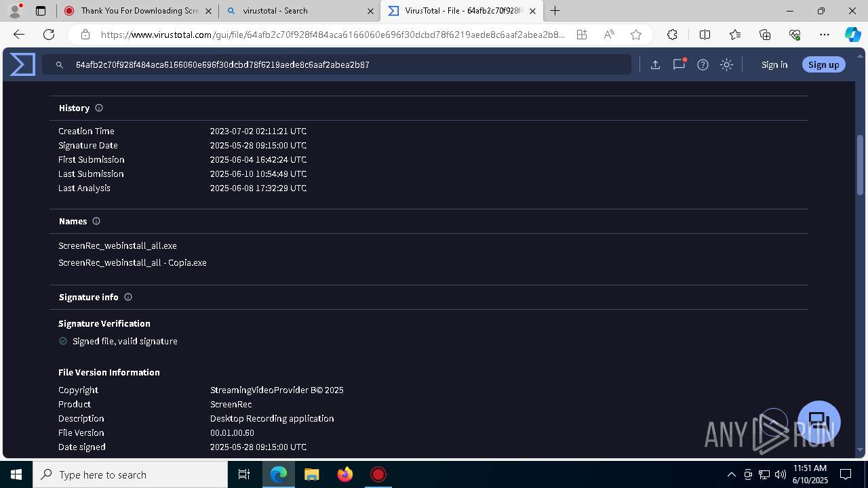Open Firefox from the taskbar
The width and height of the screenshot is (868, 488).
pos(345,474)
